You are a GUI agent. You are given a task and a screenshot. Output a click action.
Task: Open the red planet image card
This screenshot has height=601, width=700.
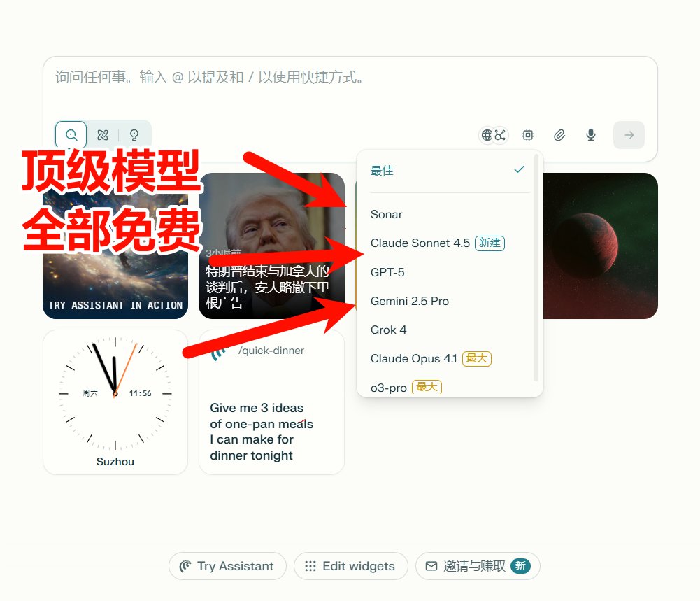click(x=601, y=246)
